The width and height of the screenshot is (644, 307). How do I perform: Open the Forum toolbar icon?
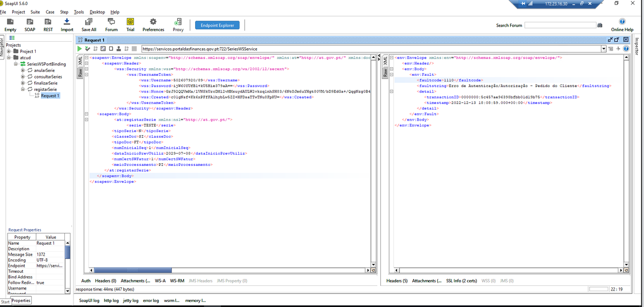click(111, 22)
